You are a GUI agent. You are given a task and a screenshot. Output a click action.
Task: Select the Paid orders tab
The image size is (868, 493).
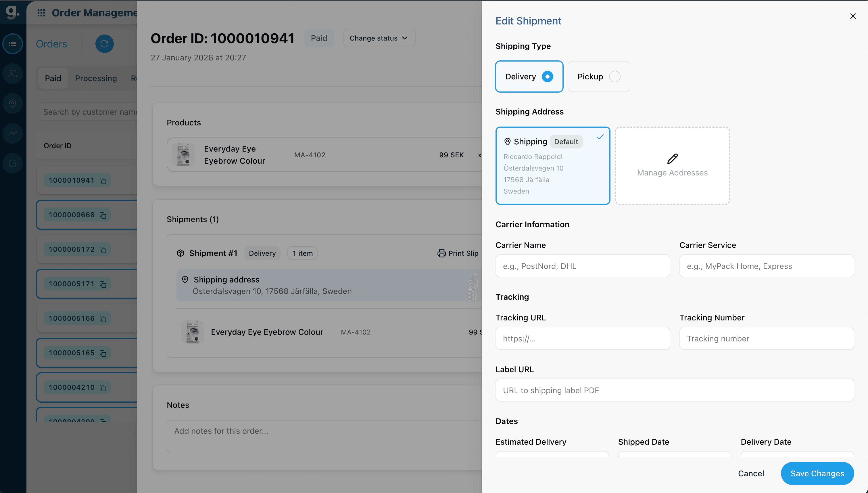(x=53, y=78)
